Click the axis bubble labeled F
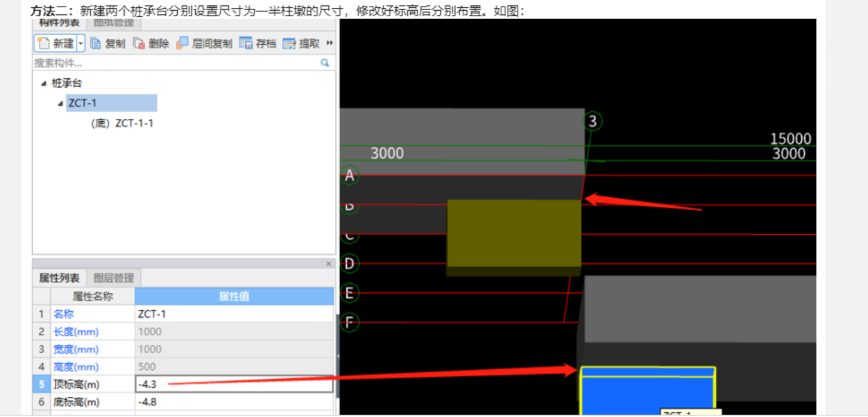868x417 pixels. [x=350, y=323]
